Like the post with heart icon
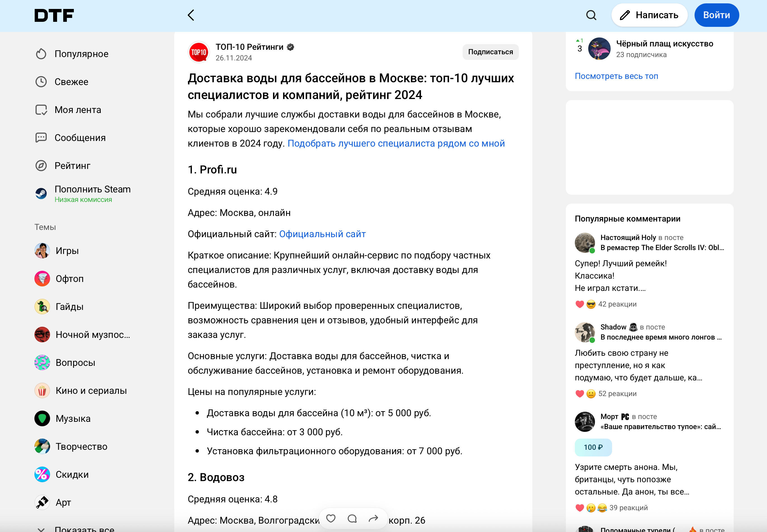The image size is (767, 532). click(331, 518)
